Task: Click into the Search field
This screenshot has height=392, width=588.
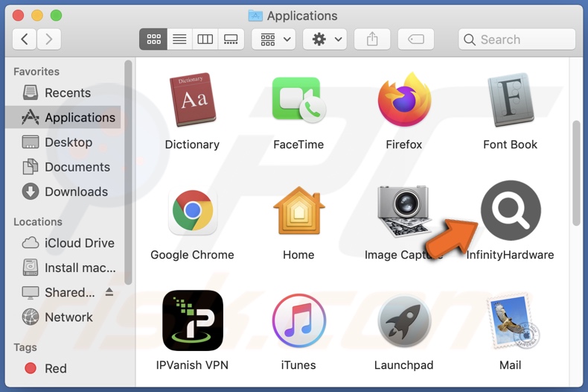Action: [x=517, y=39]
